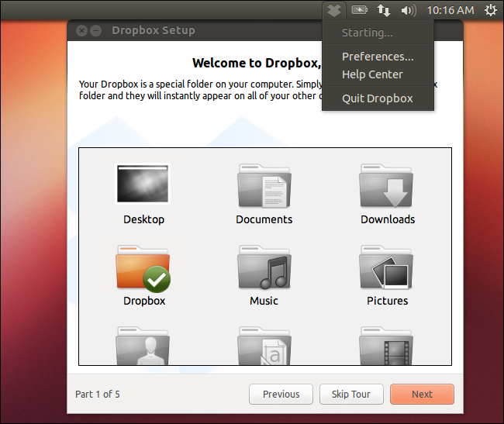Click the 10:16 AM clock

(x=450, y=10)
